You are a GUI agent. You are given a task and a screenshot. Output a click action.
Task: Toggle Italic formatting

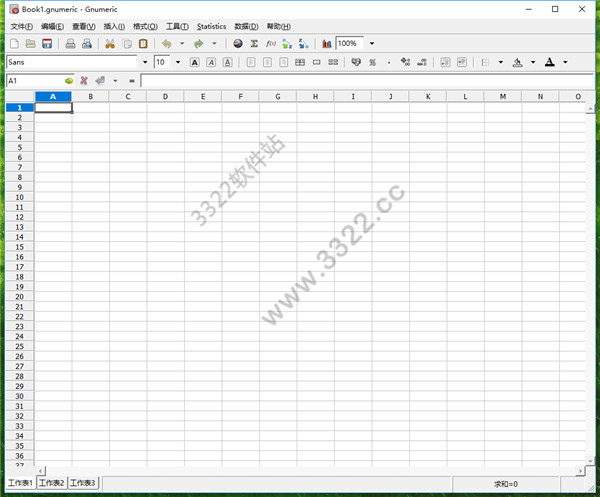click(211, 62)
